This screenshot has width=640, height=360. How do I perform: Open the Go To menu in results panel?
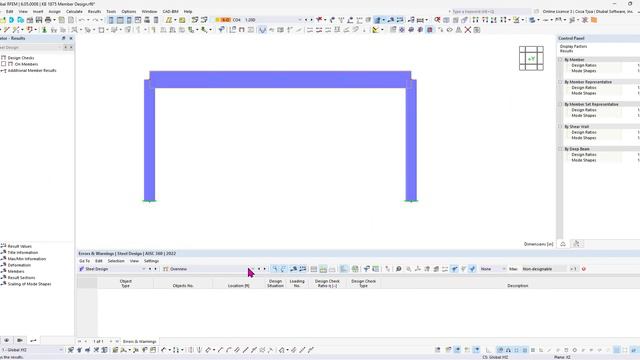click(x=84, y=261)
